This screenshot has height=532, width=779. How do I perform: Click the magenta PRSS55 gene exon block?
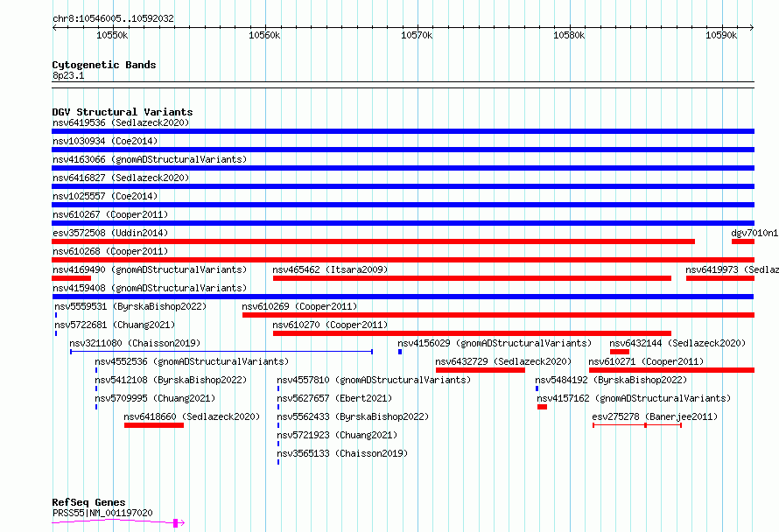coord(175,522)
